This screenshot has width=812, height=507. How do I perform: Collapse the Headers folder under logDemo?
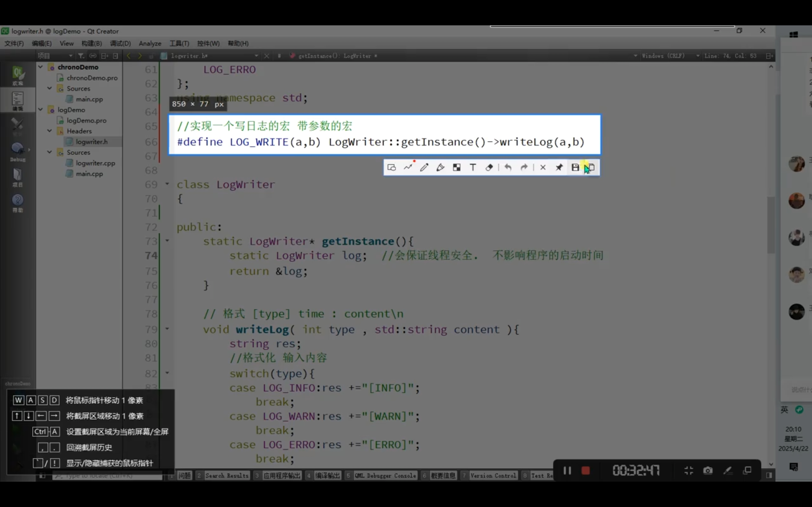pyautogui.click(x=50, y=131)
